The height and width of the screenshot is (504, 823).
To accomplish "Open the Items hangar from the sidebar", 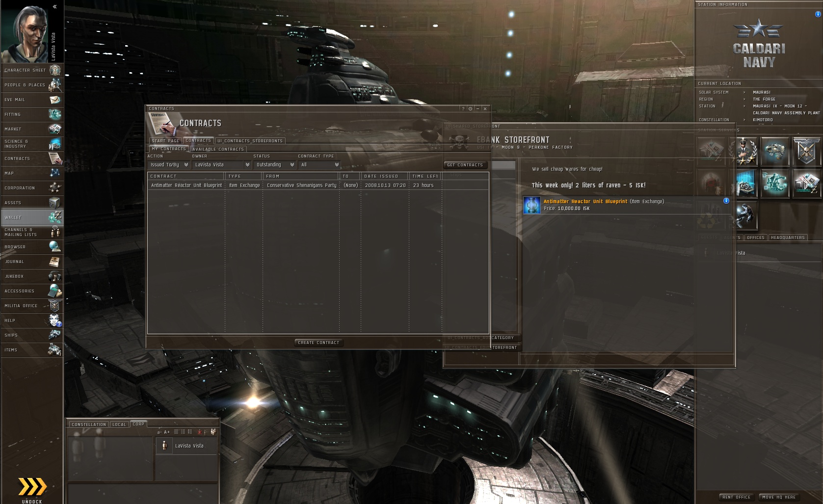I will coord(32,350).
